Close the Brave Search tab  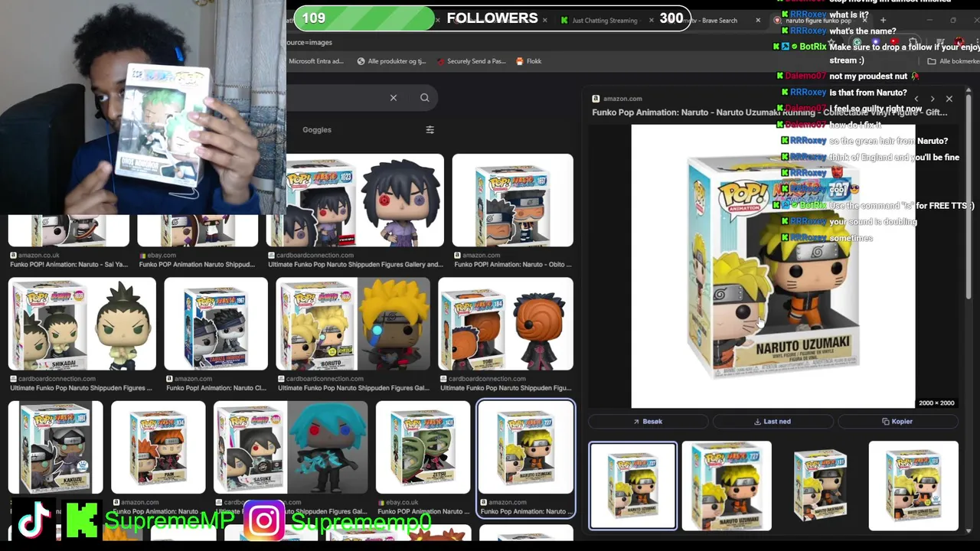(758, 20)
